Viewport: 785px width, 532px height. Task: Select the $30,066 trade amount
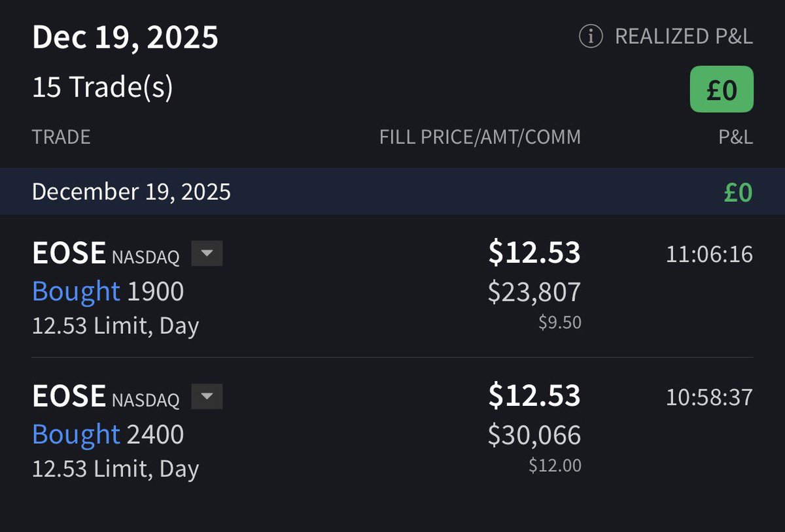coord(534,435)
